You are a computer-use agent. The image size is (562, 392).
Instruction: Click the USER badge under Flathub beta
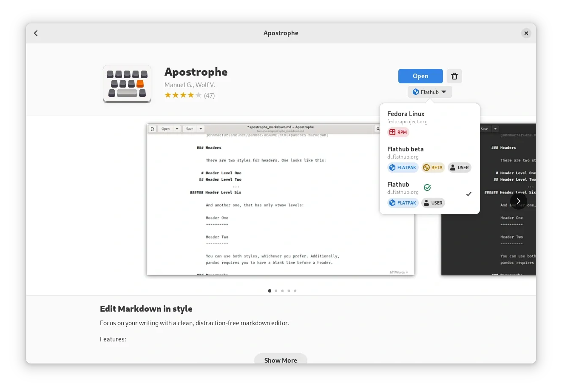[459, 168]
